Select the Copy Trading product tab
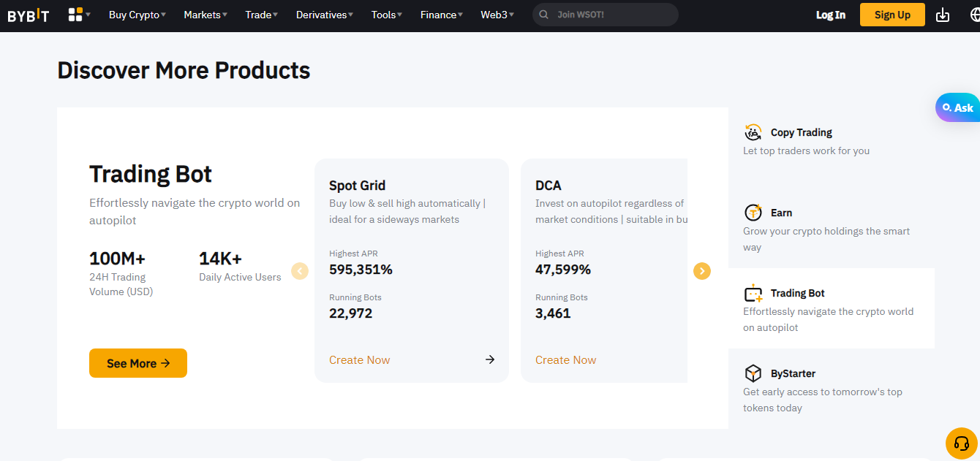Viewport: 980px width, 461px height. [832, 148]
